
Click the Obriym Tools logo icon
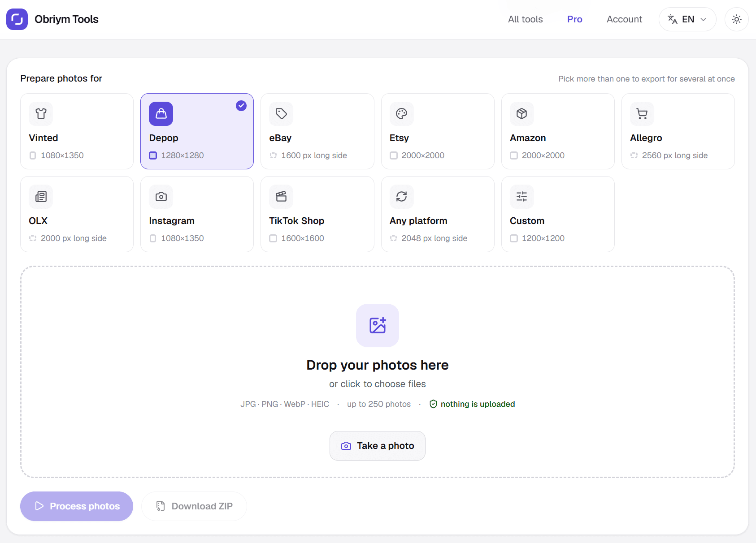17,19
